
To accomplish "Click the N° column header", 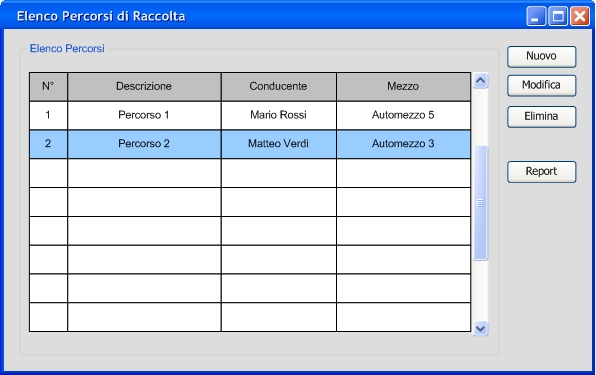I will pos(48,87).
